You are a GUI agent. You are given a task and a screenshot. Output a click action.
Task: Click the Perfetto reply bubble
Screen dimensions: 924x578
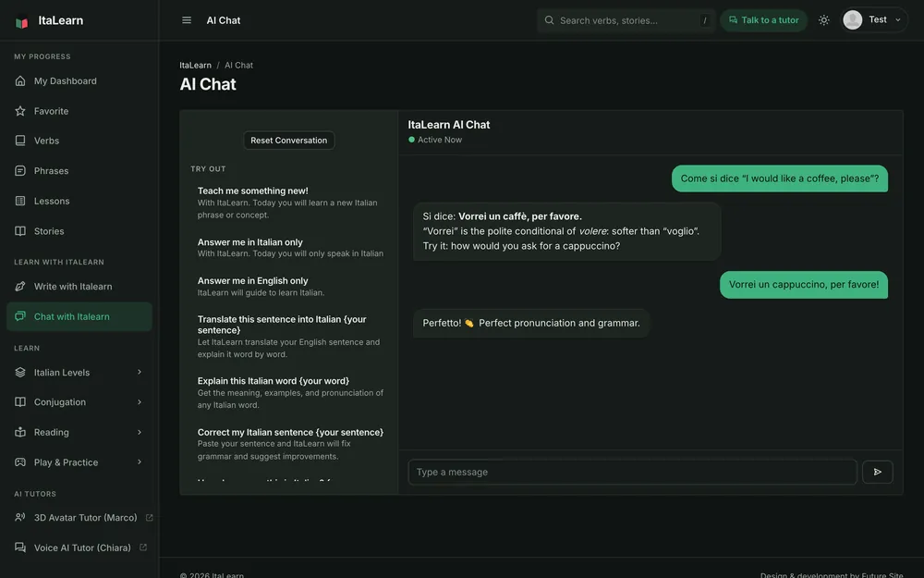[x=531, y=323]
